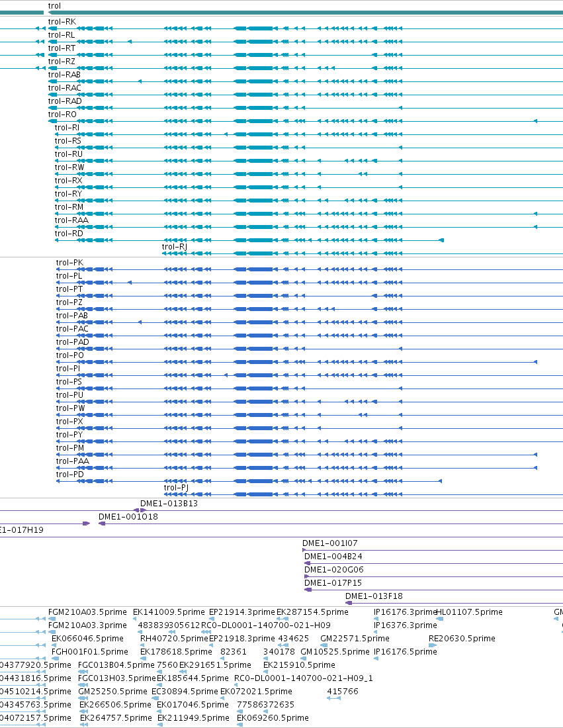The width and height of the screenshot is (563, 728).
Task: Select feature label 415766
Action: [x=343, y=692]
